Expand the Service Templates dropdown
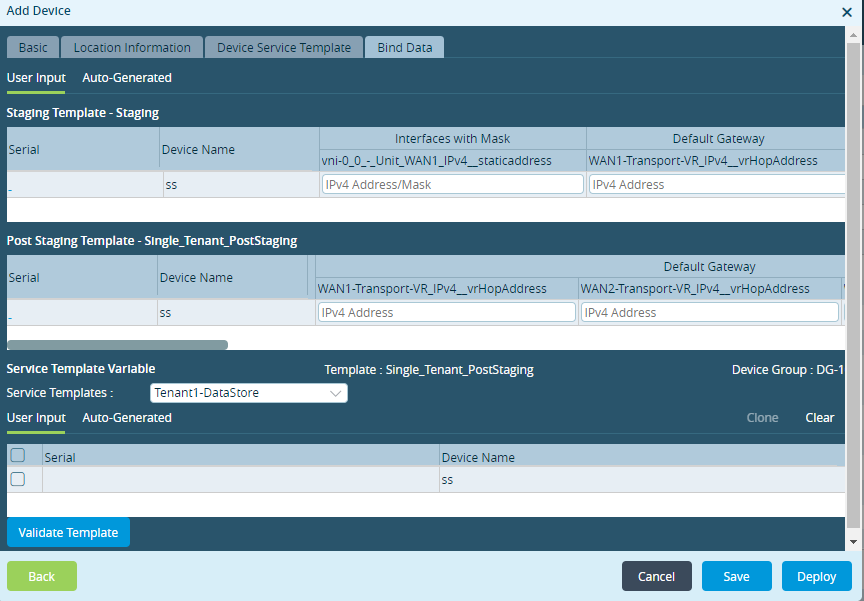Image resolution: width=864 pixels, height=601 pixels. coord(248,393)
